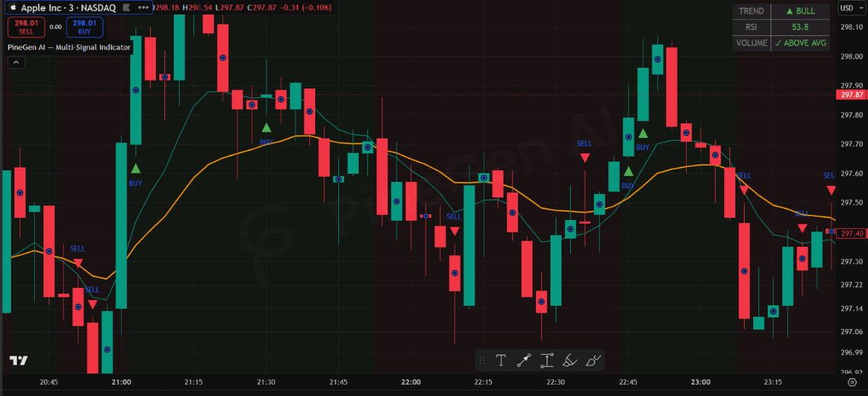Click the BULL trend value cell
868x396 pixels.
[800, 11]
